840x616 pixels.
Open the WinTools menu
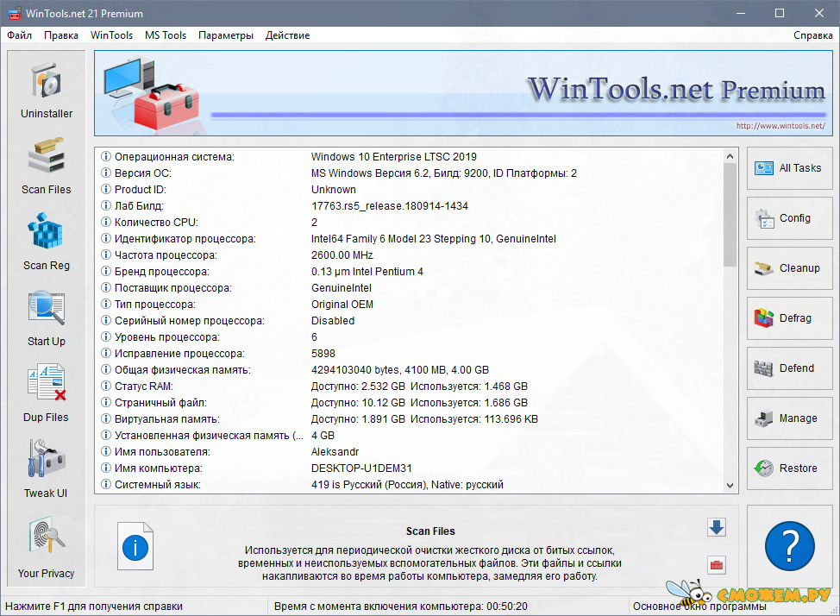[x=111, y=35]
